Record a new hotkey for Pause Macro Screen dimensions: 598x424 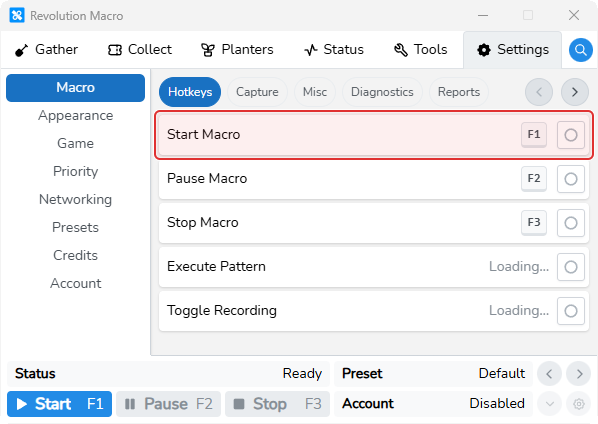coord(571,179)
